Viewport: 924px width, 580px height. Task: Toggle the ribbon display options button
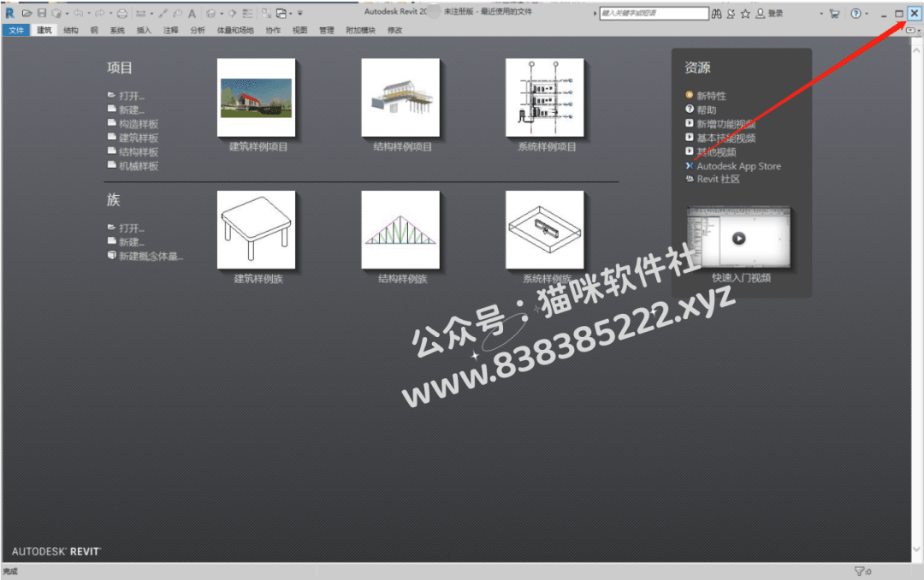[912, 30]
